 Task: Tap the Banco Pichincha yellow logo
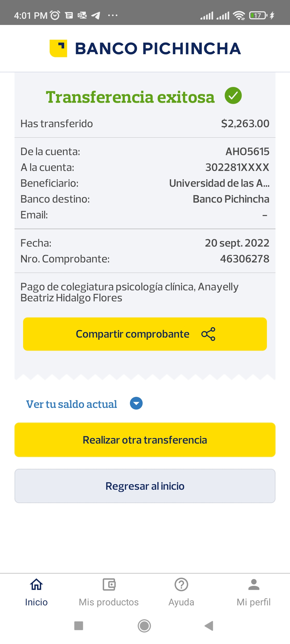click(58, 49)
